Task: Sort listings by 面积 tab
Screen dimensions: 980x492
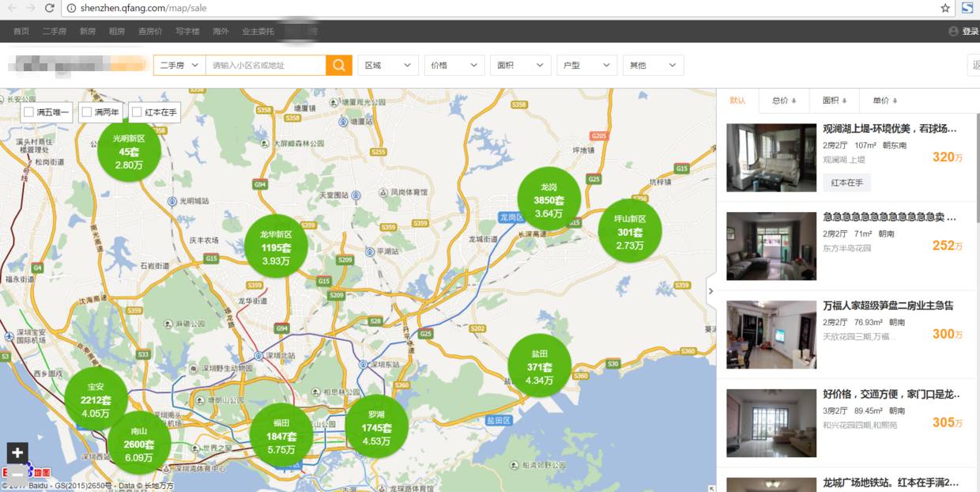Action: pos(835,100)
